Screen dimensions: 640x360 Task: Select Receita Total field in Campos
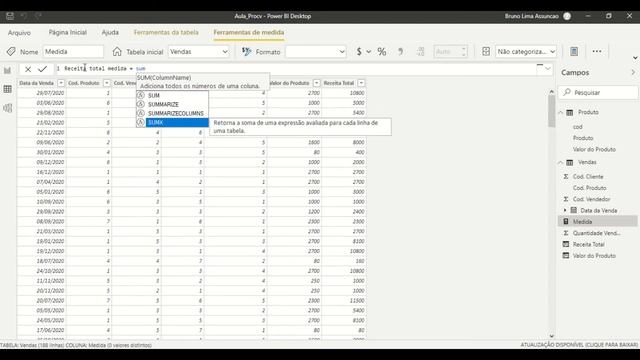coord(588,244)
